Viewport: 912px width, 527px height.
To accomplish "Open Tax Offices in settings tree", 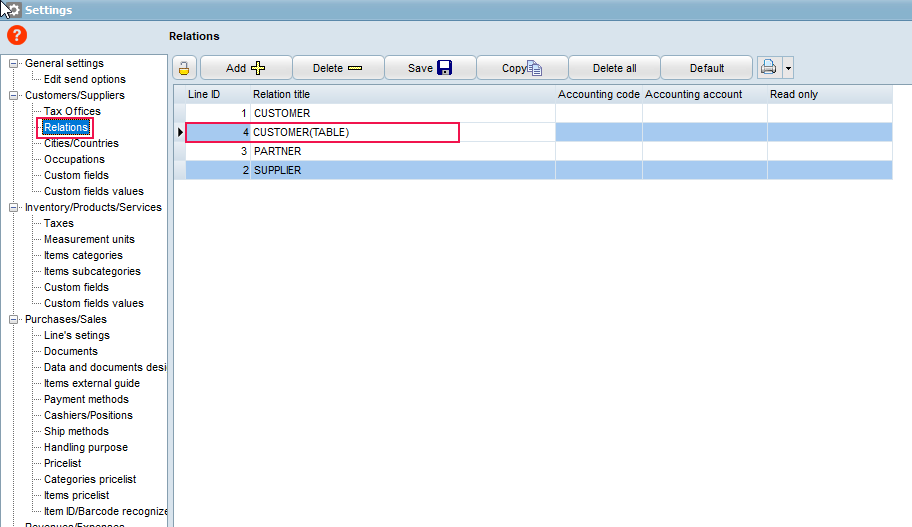I will tap(72, 111).
